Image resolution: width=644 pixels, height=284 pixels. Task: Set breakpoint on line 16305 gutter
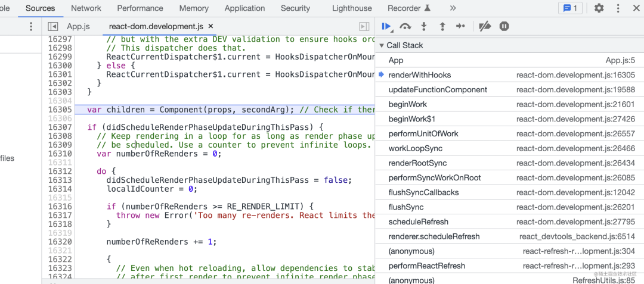coord(60,110)
